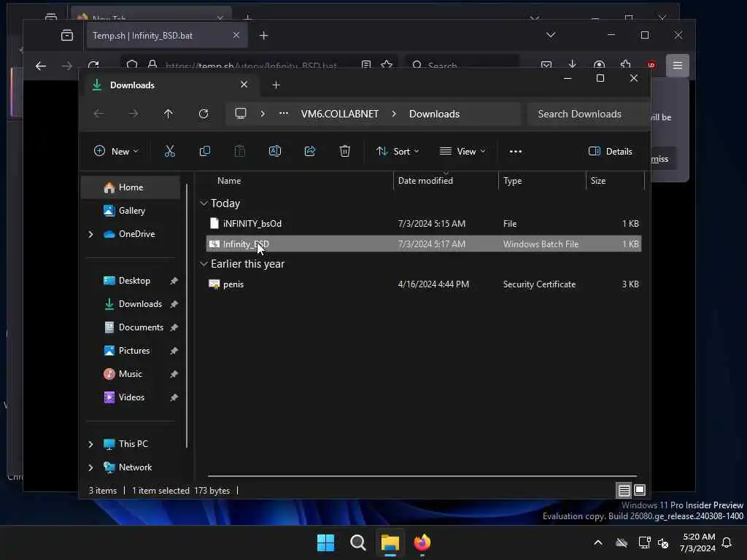The image size is (747, 560).
Task: Open the View dropdown menu
Action: coord(462,152)
